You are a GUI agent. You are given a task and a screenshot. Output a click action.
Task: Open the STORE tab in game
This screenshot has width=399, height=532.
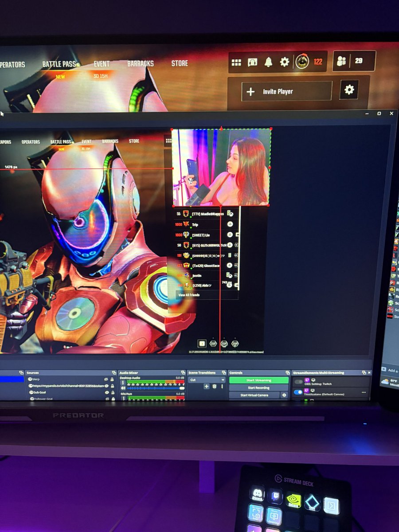tap(180, 63)
